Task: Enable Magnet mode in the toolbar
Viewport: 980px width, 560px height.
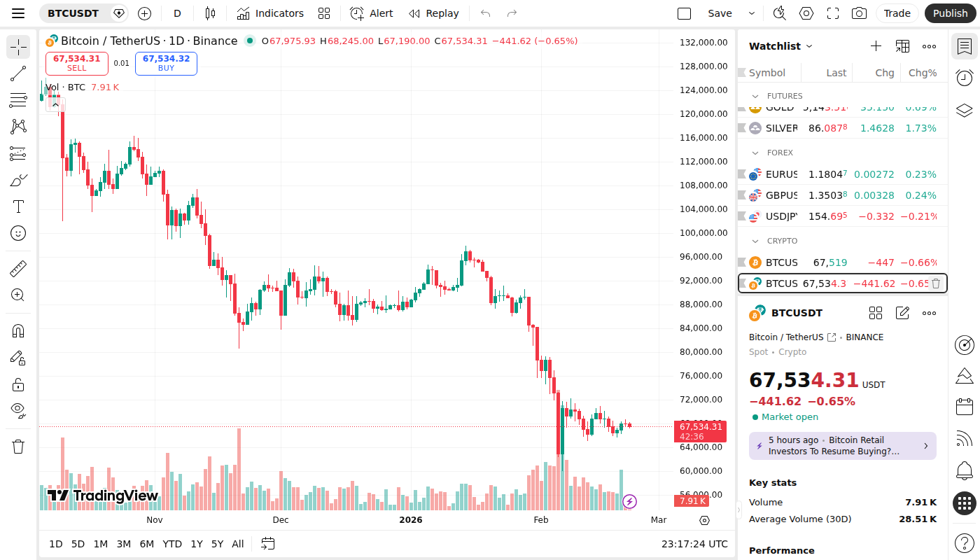Action: (17, 330)
